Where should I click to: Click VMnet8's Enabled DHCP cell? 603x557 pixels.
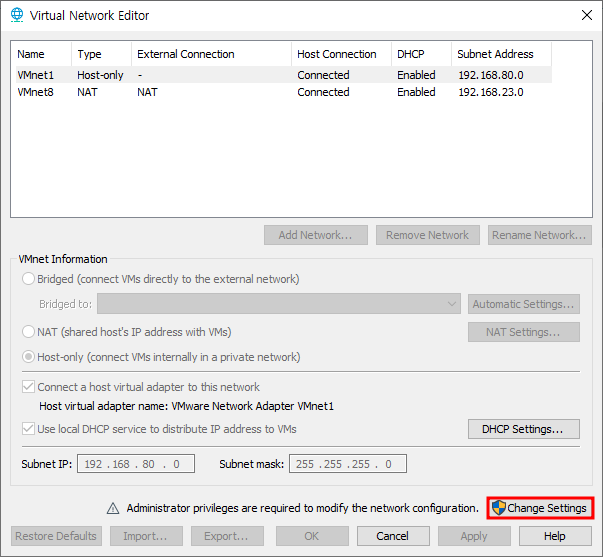[x=416, y=92]
